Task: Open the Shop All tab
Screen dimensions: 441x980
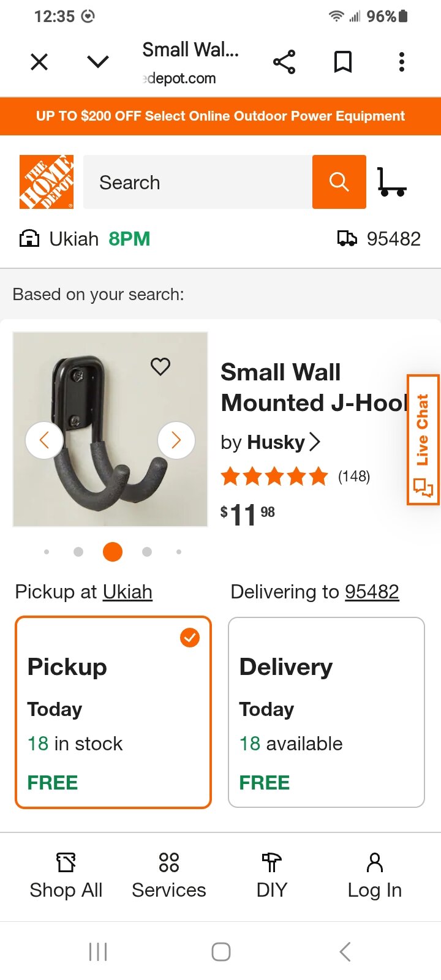Action: (66, 876)
